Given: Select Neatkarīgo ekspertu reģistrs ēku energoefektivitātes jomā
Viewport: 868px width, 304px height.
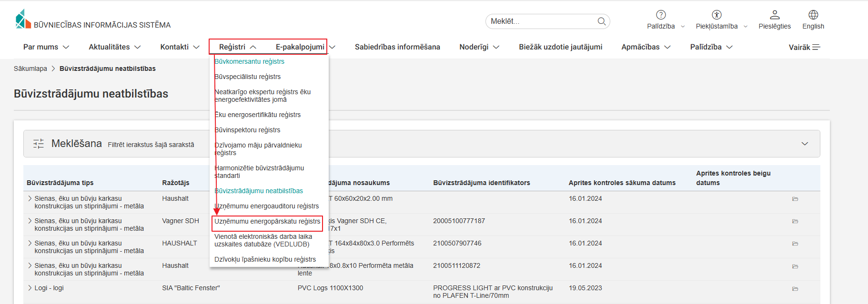Looking at the screenshot, I should pyautogui.click(x=262, y=96).
